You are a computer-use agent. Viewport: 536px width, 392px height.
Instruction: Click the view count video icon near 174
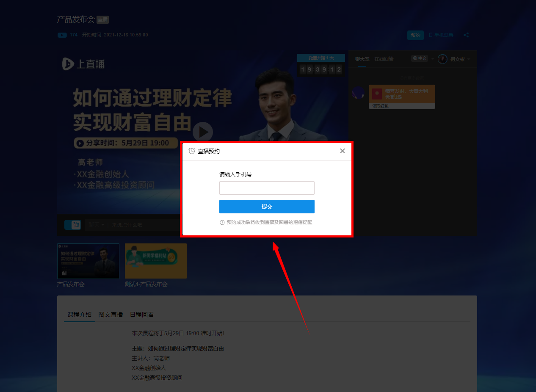click(x=62, y=35)
